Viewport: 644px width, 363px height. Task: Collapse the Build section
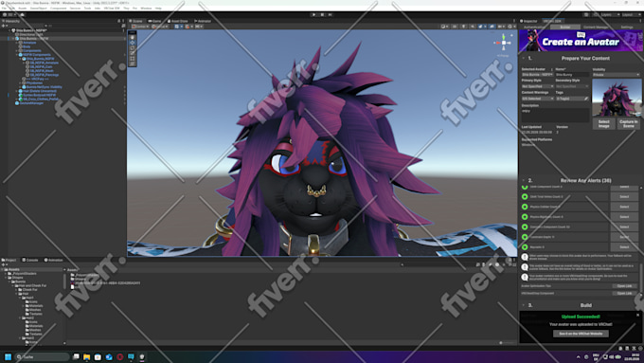click(524, 305)
